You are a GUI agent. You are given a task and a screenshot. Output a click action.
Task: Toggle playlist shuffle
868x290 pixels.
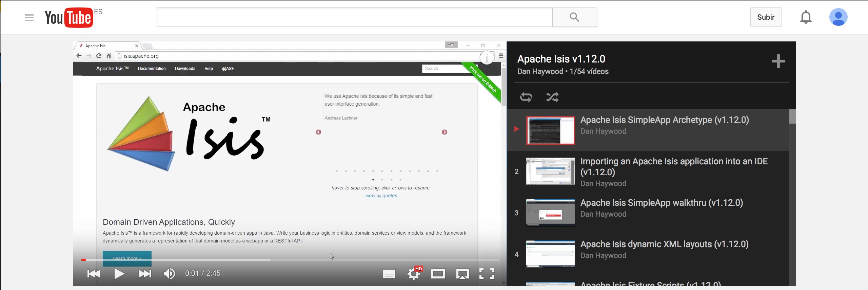click(x=552, y=97)
